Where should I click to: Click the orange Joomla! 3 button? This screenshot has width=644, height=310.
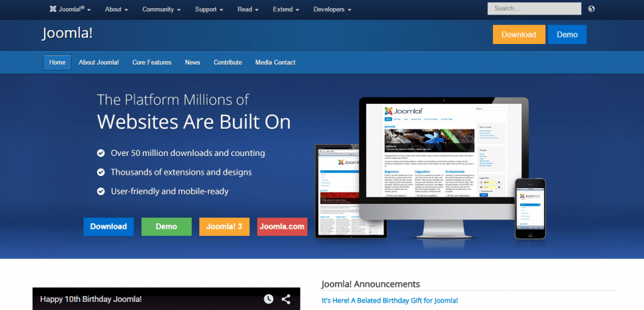225,226
